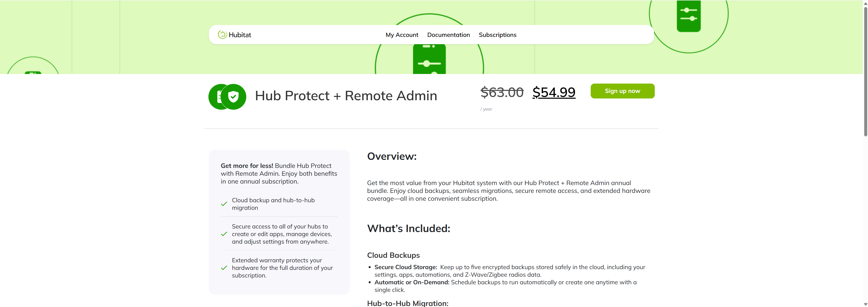Click the Cloud Backups subheading
The height and width of the screenshot is (307, 868).
[x=393, y=255]
